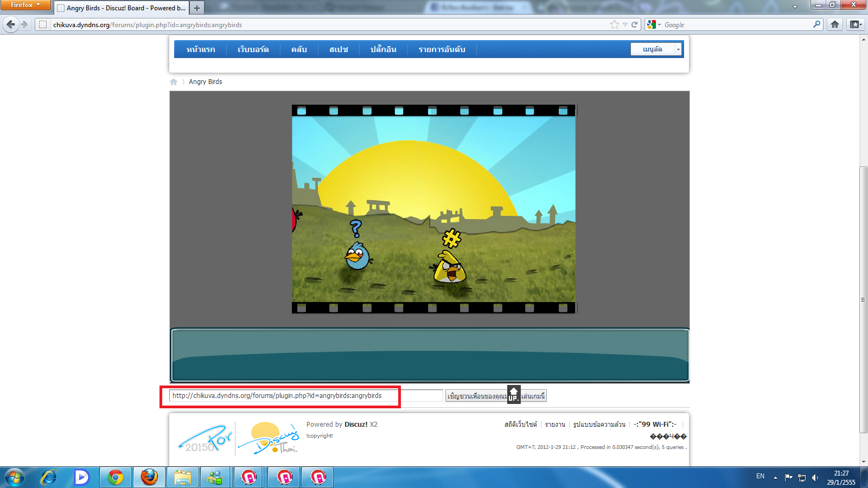868x488 pixels.
Task: Open Windows Live Messenger in the taskbar
Action: (x=215, y=477)
